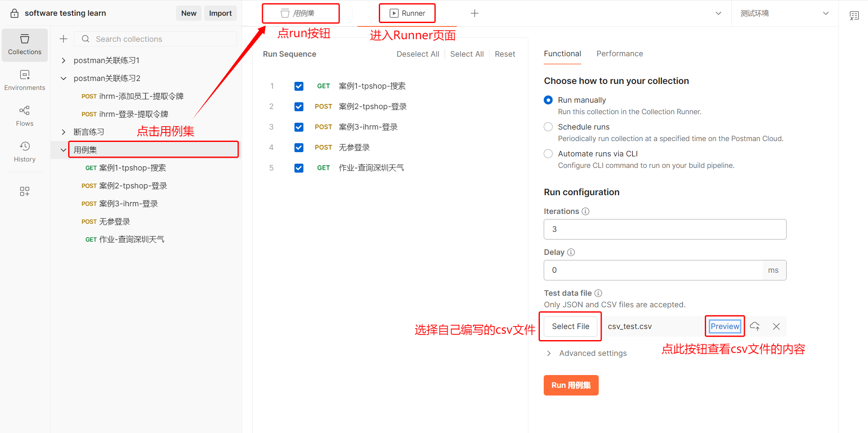Expand 断言练习 collection
This screenshot has width=868, height=433.
click(x=63, y=132)
